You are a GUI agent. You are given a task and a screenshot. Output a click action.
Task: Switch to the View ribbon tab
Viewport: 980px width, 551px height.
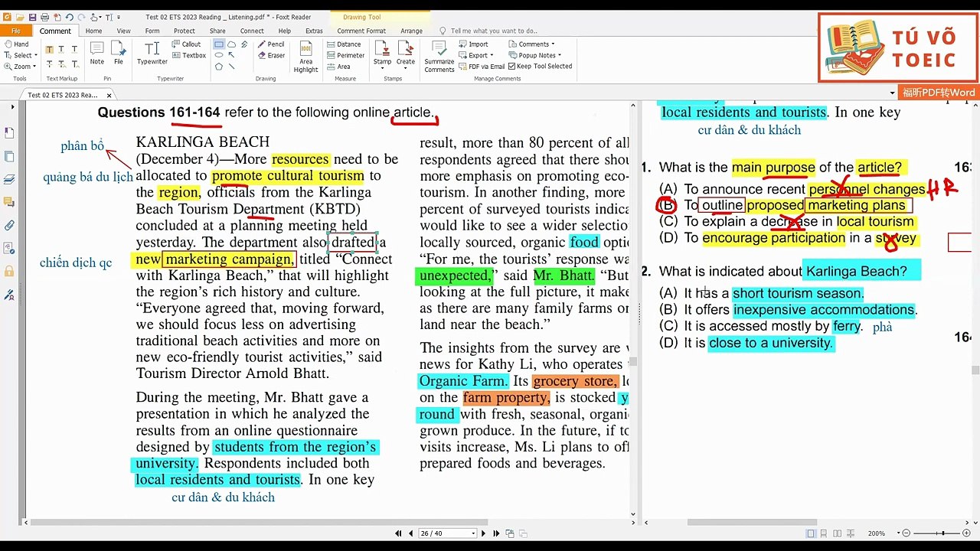123,31
